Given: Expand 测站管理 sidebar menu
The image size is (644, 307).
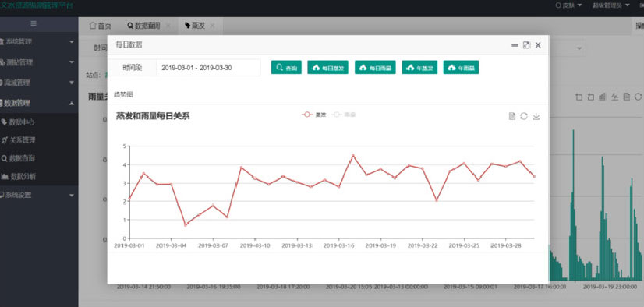Looking at the screenshot, I should 39,62.
